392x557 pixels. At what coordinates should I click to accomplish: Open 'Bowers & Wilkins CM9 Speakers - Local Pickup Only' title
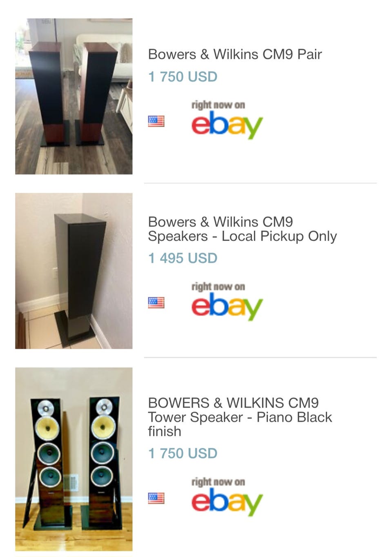pyautogui.click(x=242, y=229)
